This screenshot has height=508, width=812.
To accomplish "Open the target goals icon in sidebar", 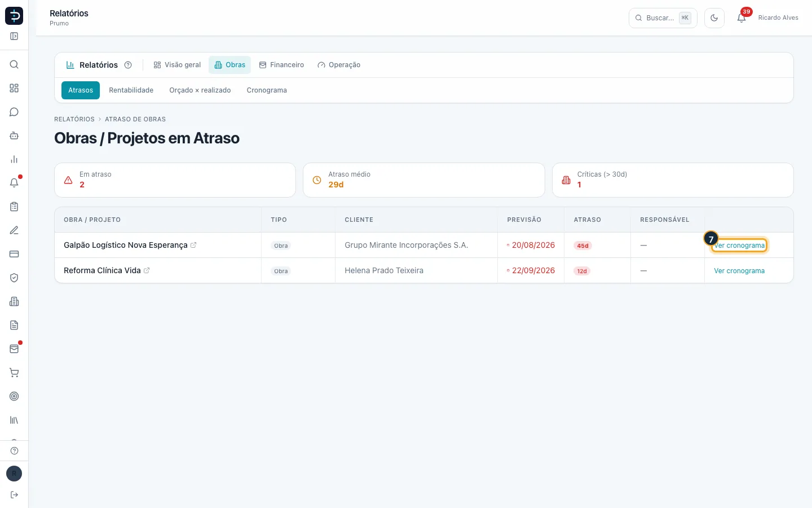I will [14, 396].
